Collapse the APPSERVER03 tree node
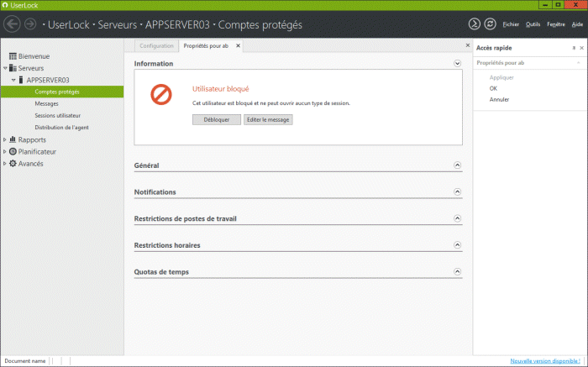 pos(13,81)
